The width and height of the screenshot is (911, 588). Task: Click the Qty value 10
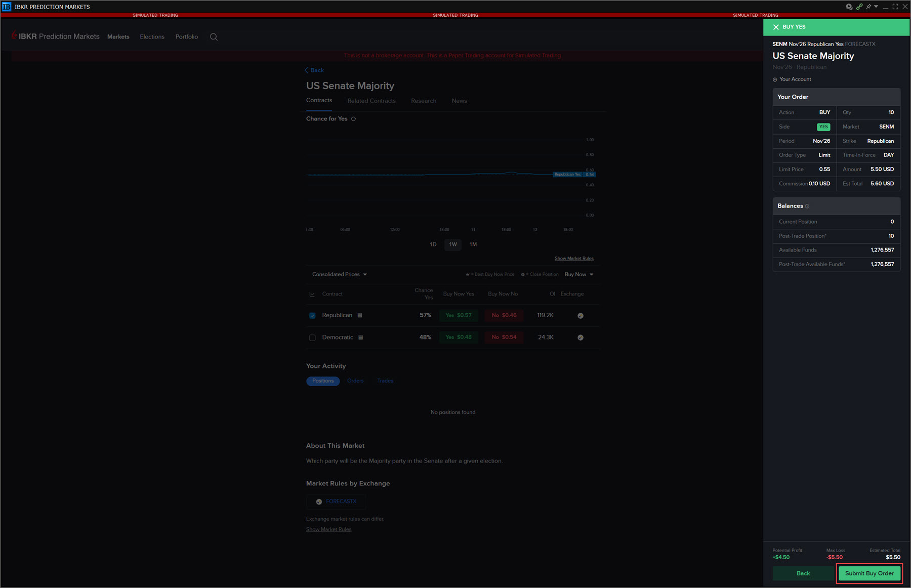coord(891,112)
